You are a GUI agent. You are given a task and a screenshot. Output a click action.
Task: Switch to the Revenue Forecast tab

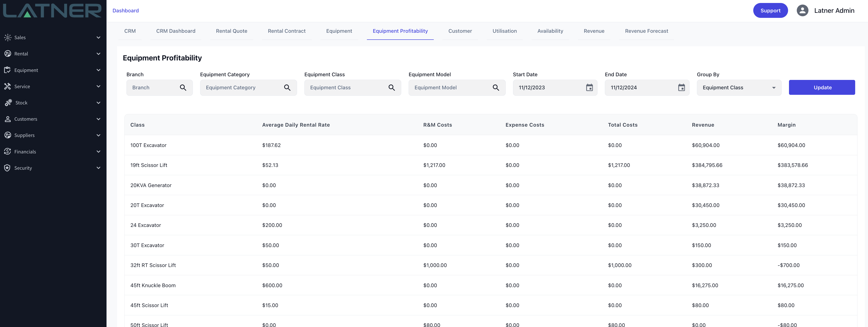click(x=646, y=31)
